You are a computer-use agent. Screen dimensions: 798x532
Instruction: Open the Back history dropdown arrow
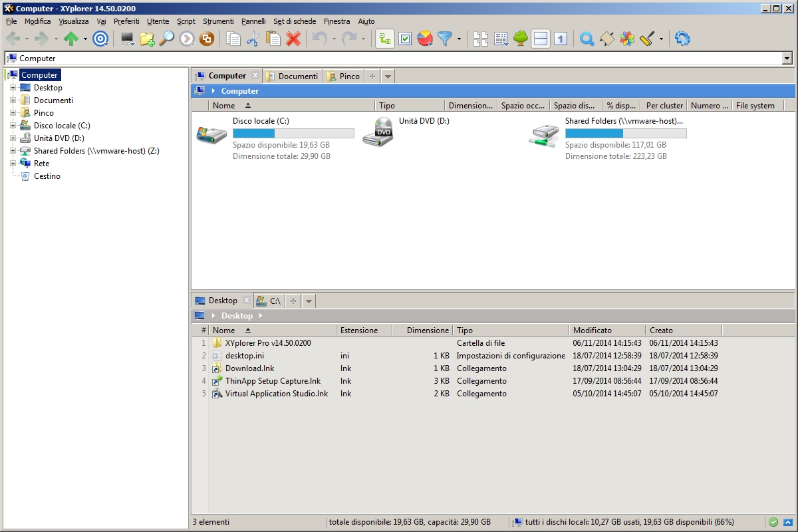(27, 39)
